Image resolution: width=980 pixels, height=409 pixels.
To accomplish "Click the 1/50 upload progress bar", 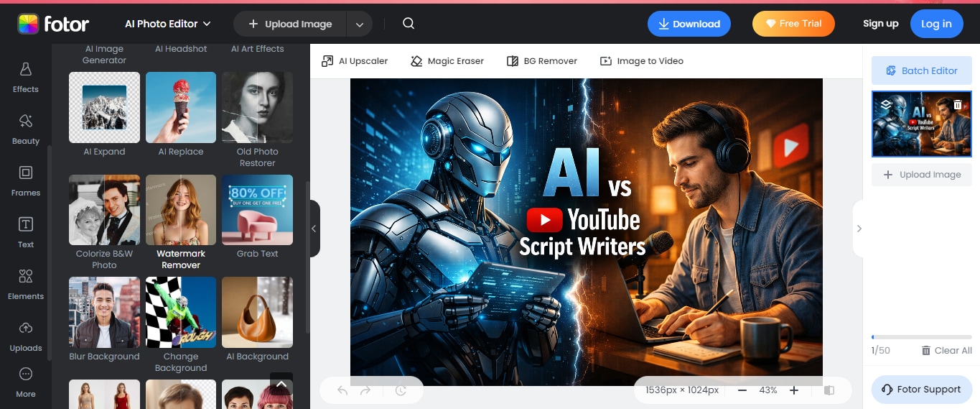I will click(x=922, y=337).
